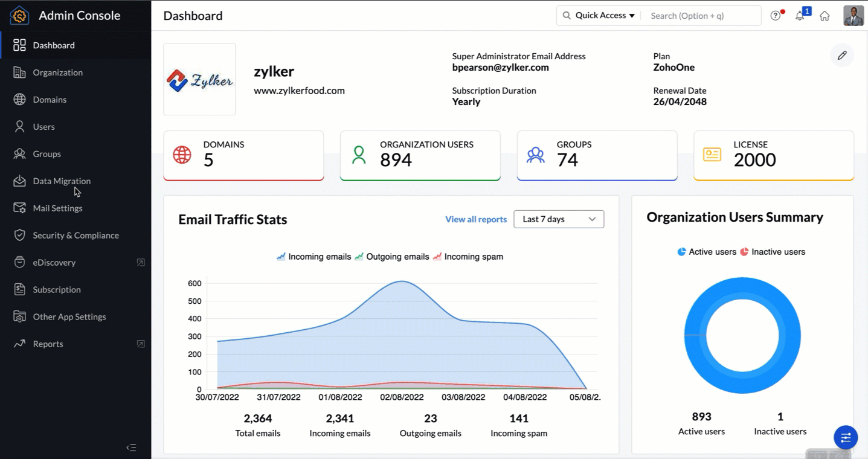Expand the Quick Access dropdown
This screenshot has height=459, width=868.
coord(599,16)
